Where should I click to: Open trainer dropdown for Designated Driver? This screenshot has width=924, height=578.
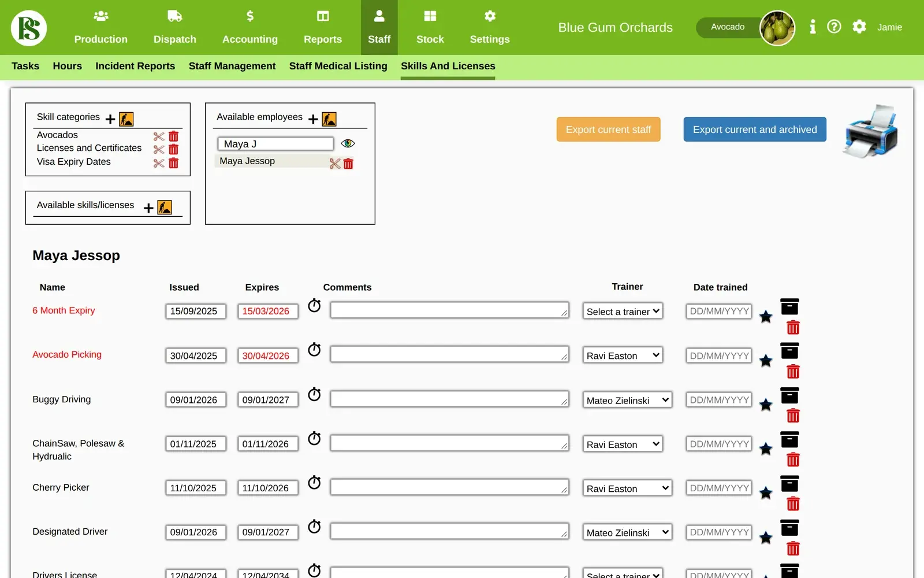coord(627,532)
